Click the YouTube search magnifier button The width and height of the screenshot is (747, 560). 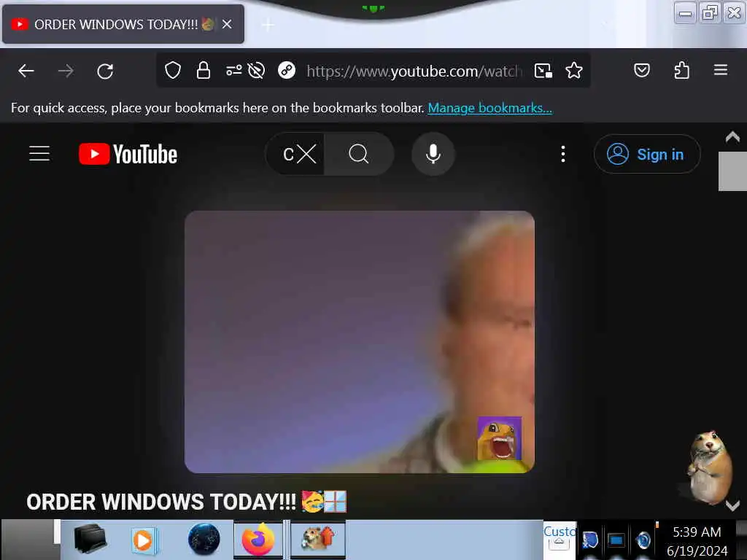pos(359,154)
